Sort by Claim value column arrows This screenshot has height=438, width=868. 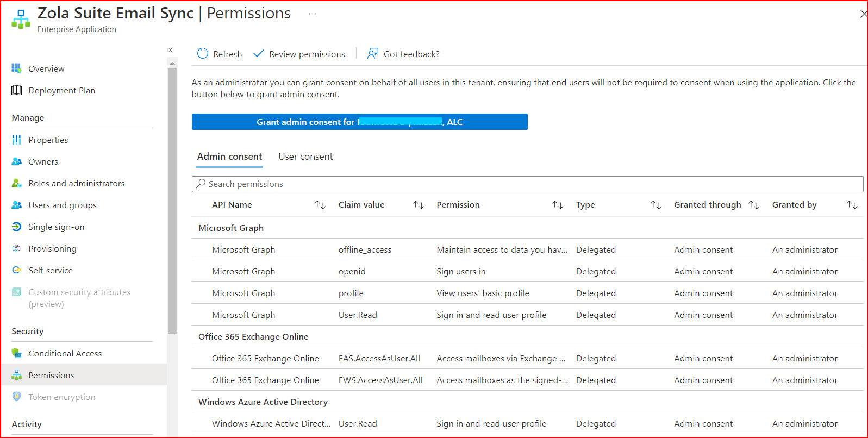coord(419,205)
